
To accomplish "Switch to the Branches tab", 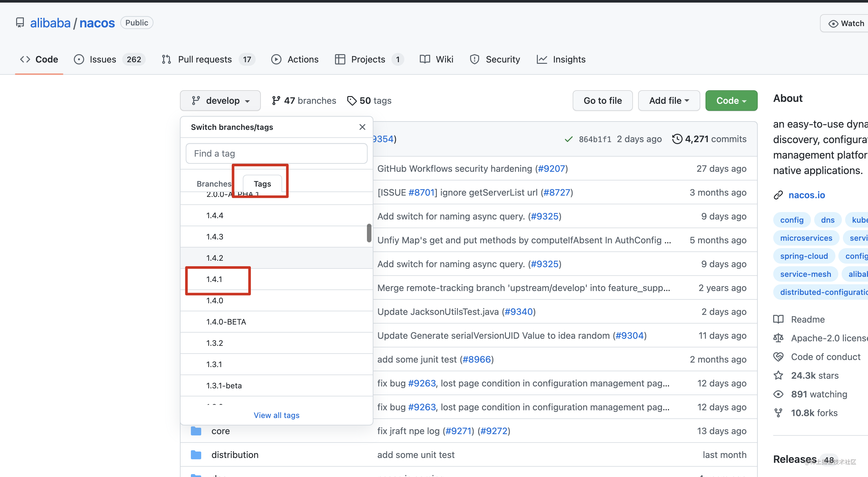I will click(x=214, y=184).
